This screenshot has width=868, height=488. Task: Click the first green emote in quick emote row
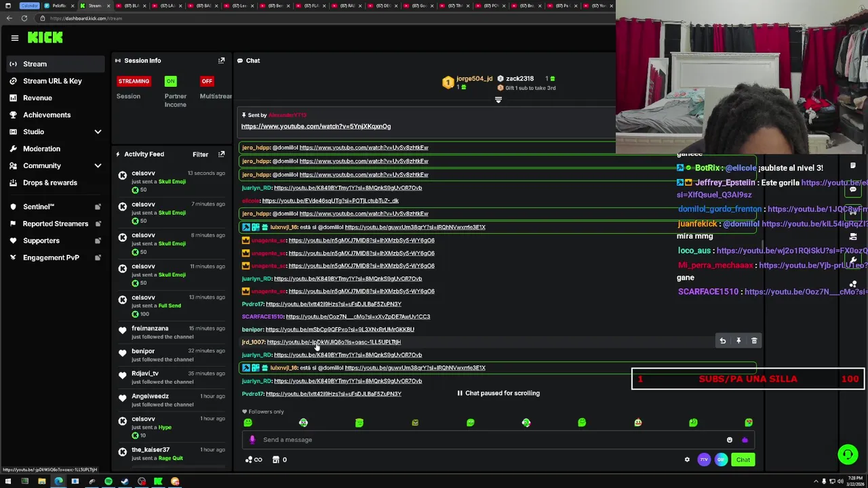pos(248,423)
